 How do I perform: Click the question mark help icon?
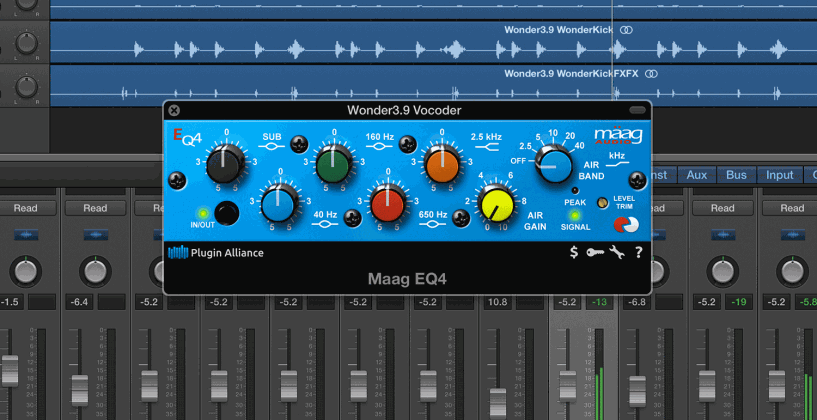pyautogui.click(x=638, y=253)
